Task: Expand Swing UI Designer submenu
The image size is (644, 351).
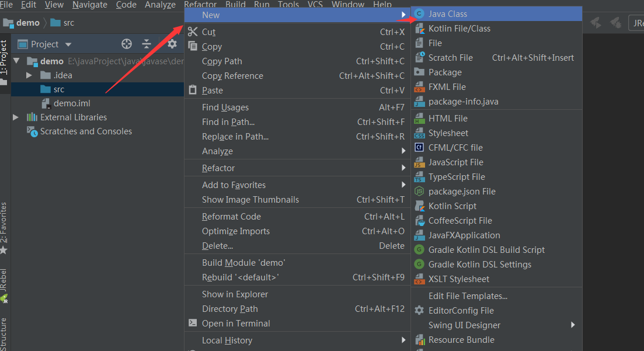Action: tap(573, 325)
